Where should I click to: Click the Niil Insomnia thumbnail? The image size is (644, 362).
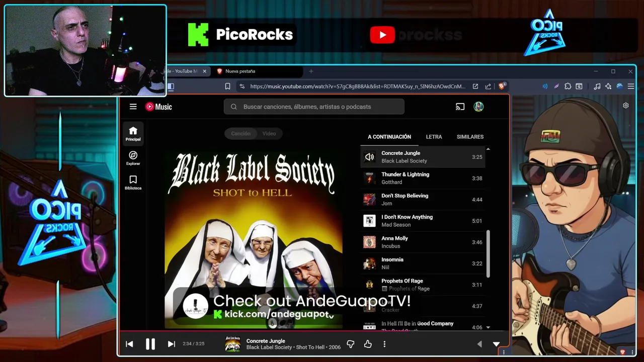369,263
